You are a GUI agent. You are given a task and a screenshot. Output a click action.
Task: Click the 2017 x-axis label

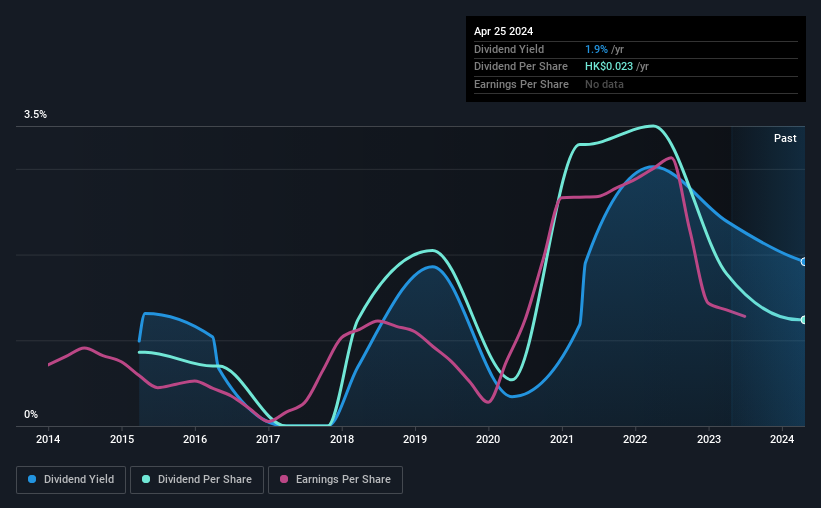(x=268, y=439)
